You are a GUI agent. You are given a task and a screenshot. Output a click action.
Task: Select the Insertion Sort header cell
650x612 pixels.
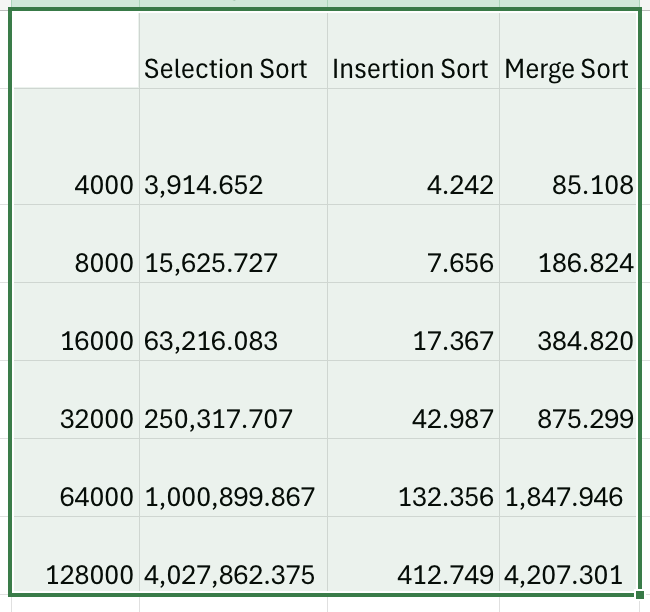click(x=410, y=69)
